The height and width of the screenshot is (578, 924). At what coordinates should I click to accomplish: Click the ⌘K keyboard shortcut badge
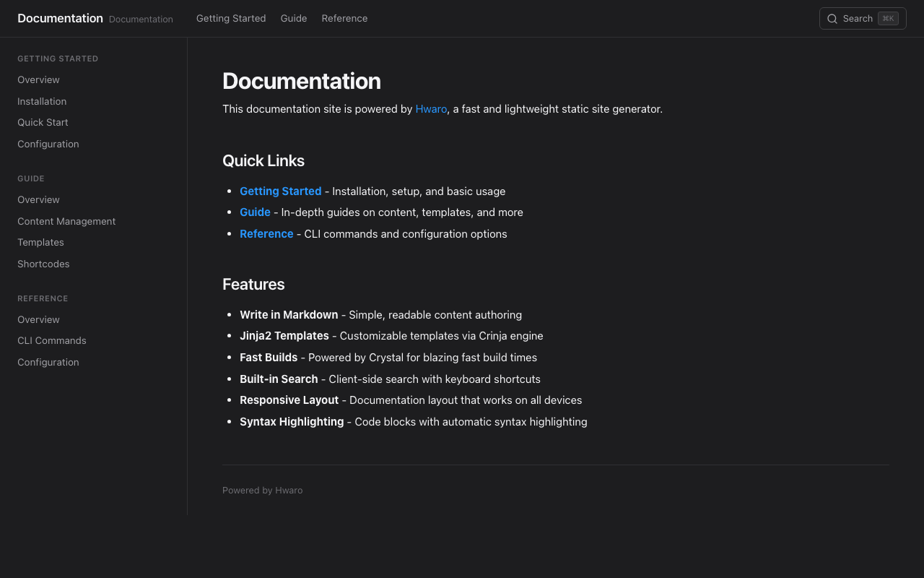coord(888,19)
